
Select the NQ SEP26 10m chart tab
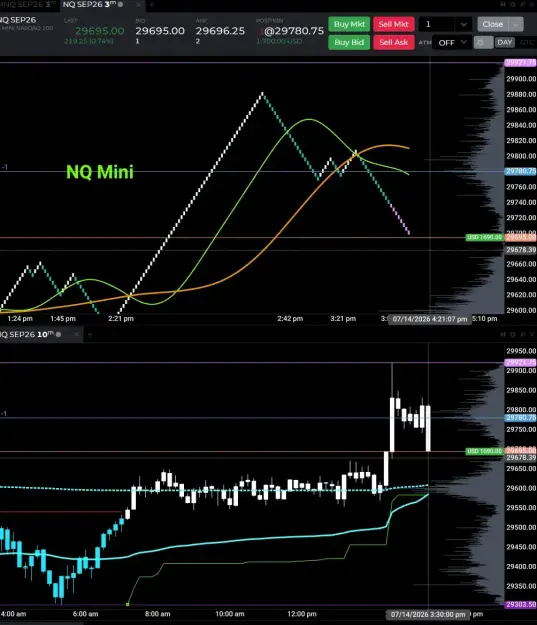pyautogui.click(x=30, y=334)
